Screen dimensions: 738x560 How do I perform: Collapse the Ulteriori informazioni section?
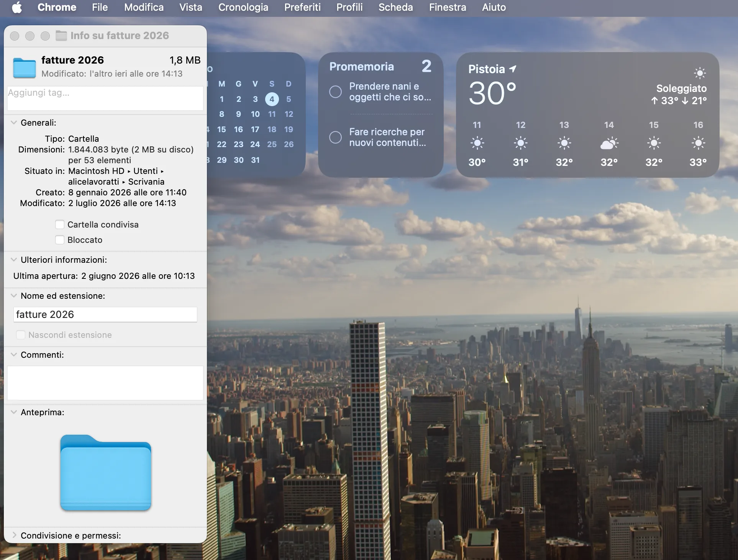(x=14, y=260)
